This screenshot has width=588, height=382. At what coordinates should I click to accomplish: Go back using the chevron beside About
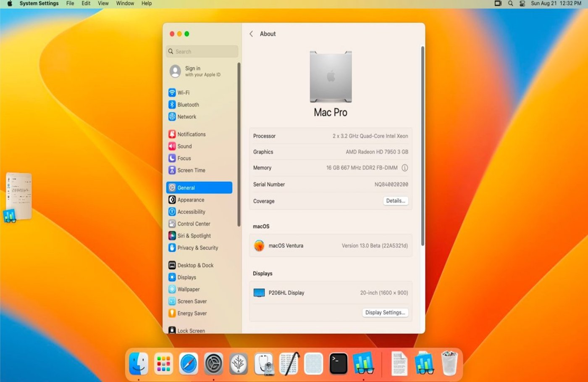click(x=251, y=34)
